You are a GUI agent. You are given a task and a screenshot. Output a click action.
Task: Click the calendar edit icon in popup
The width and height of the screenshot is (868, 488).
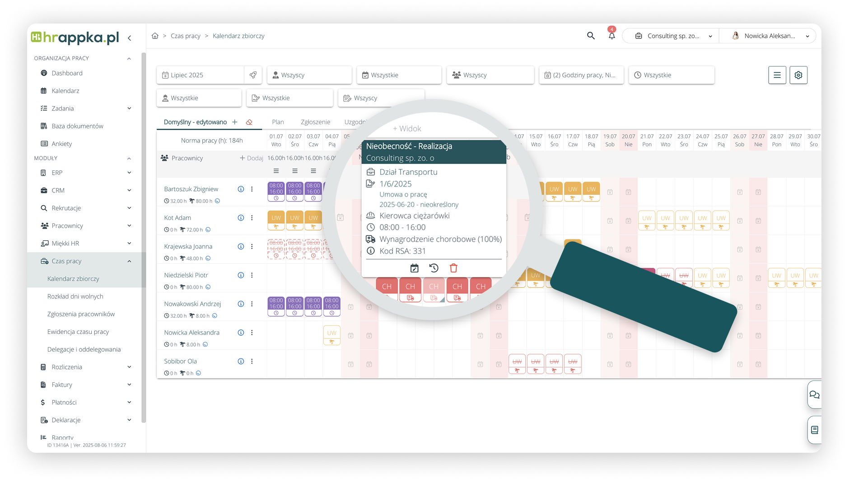pyautogui.click(x=414, y=268)
